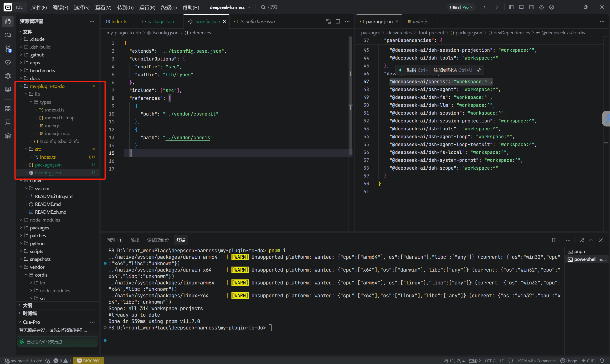Open the 查看(V) menu
610x364 pixels.
point(103,7)
